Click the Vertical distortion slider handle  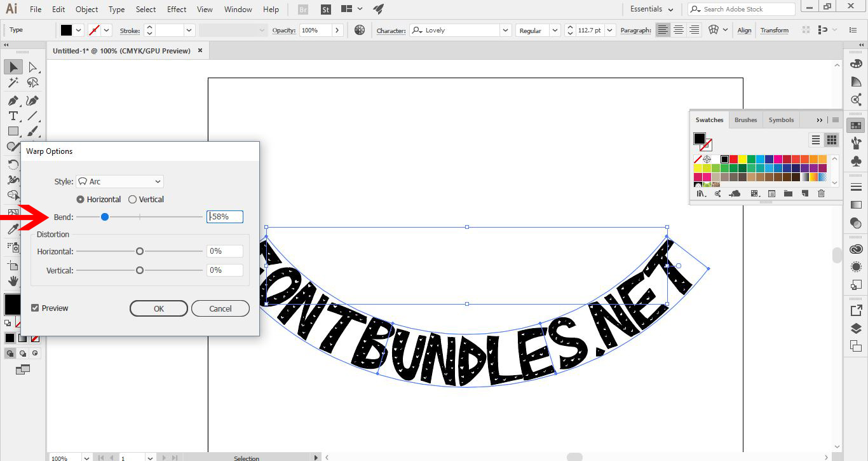[x=140, y=270]
